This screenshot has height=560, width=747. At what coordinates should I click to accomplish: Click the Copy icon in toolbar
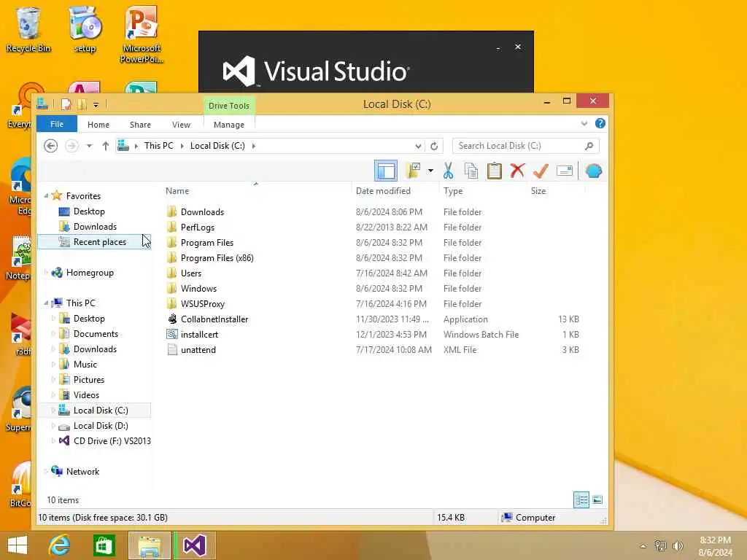(x=471, y=171)
